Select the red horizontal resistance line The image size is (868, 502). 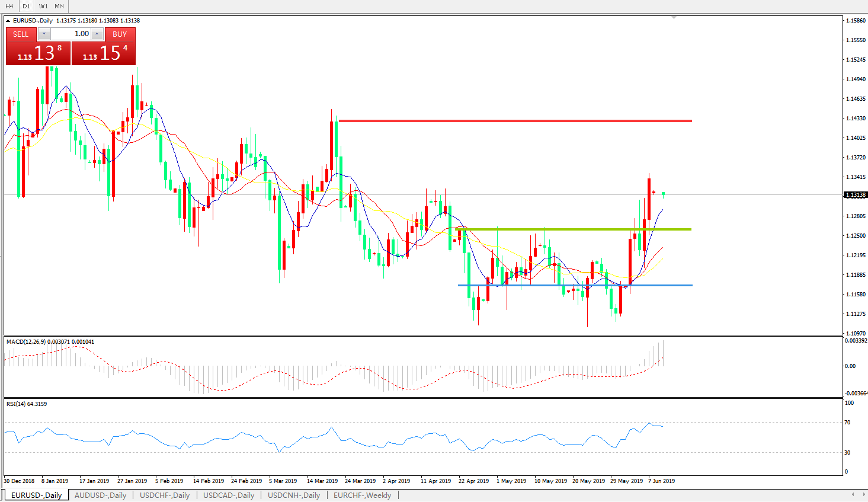(514, 121)
